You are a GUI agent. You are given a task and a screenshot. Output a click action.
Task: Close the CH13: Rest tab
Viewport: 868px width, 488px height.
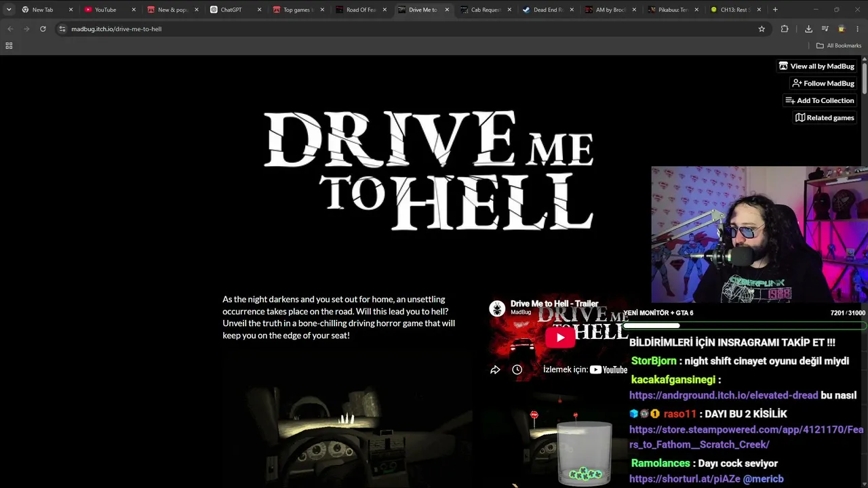click(x=759, y=9)
